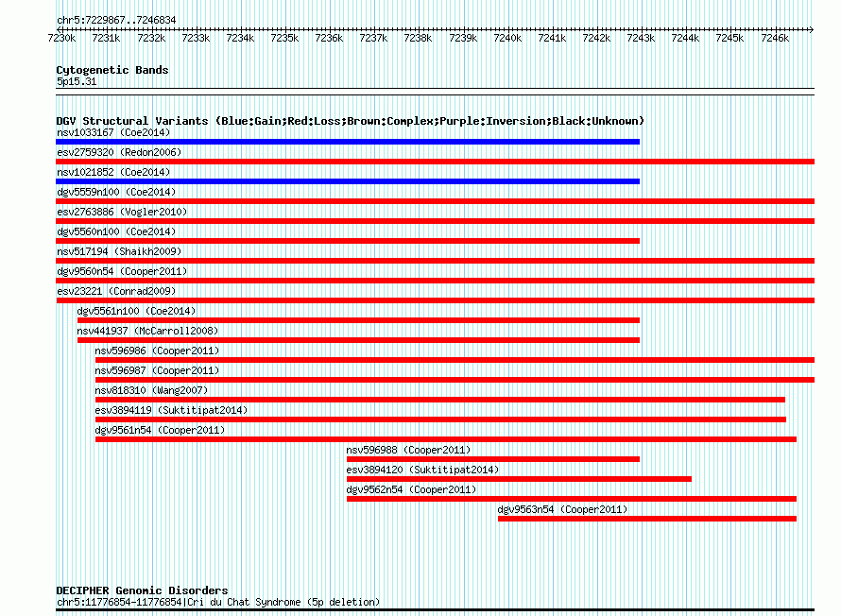This screenshot has width=841, height=616.
Task: Open the nsv818310 (Wang2007) variant
Action: click(x=151, y=390)
